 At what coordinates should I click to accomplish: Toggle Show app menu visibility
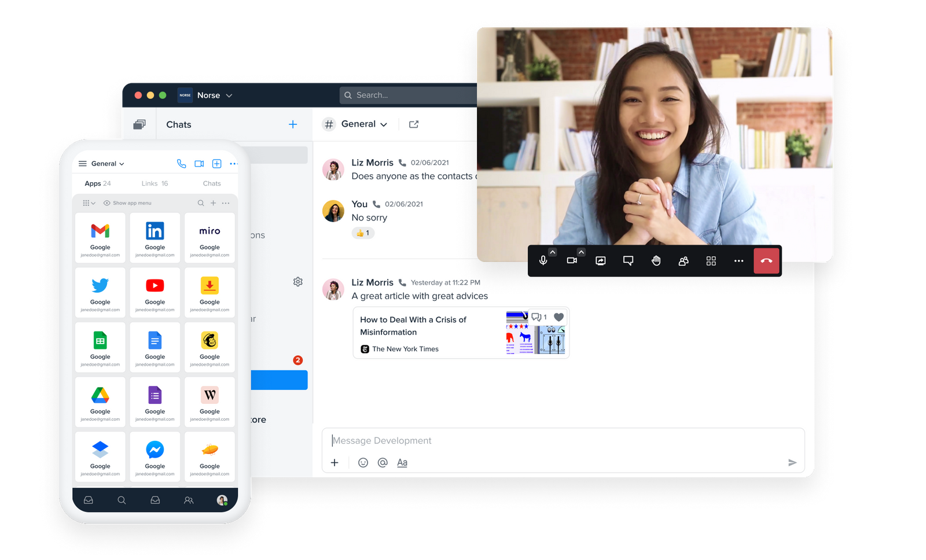pos(128,202)
